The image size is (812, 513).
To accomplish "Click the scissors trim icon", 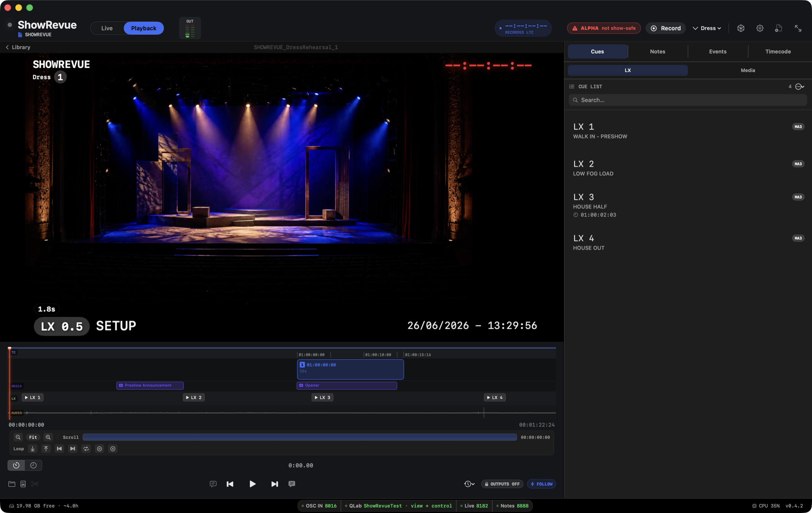I will tap(35, 484).
